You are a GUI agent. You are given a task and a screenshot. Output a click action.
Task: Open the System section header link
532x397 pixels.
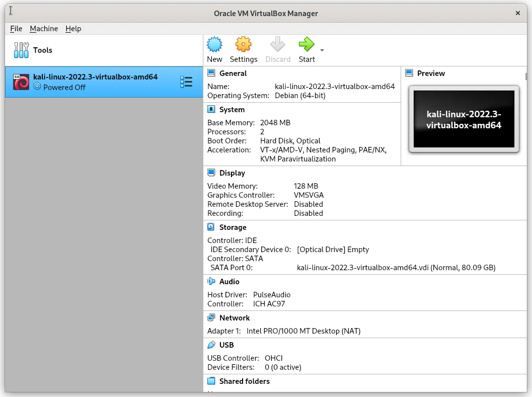point(232,110)
